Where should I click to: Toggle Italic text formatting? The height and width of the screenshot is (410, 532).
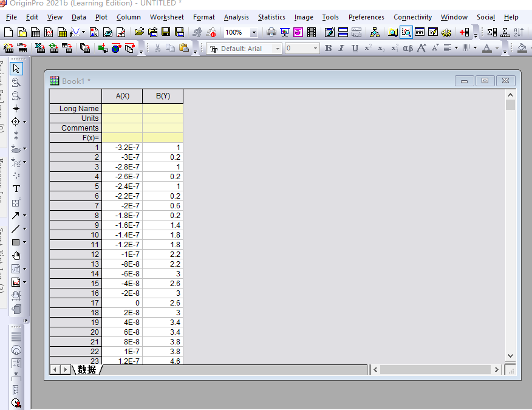(x=341, y=48)
